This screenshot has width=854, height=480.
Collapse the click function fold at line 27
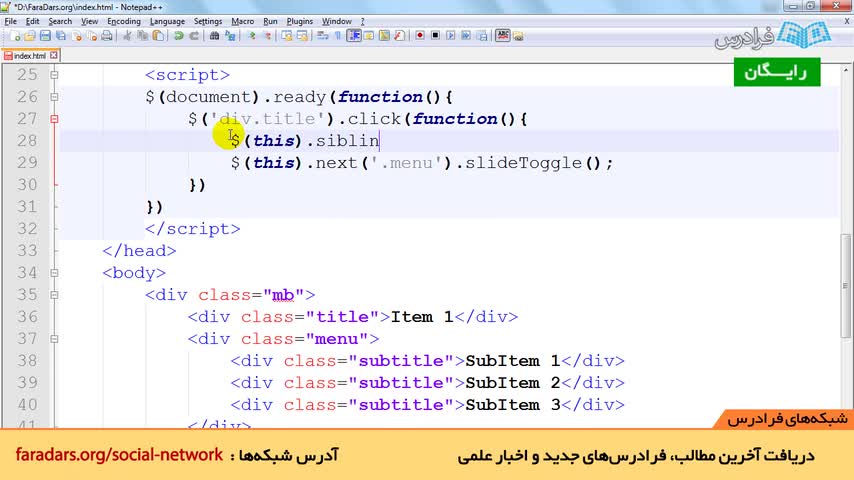(54, 119)
